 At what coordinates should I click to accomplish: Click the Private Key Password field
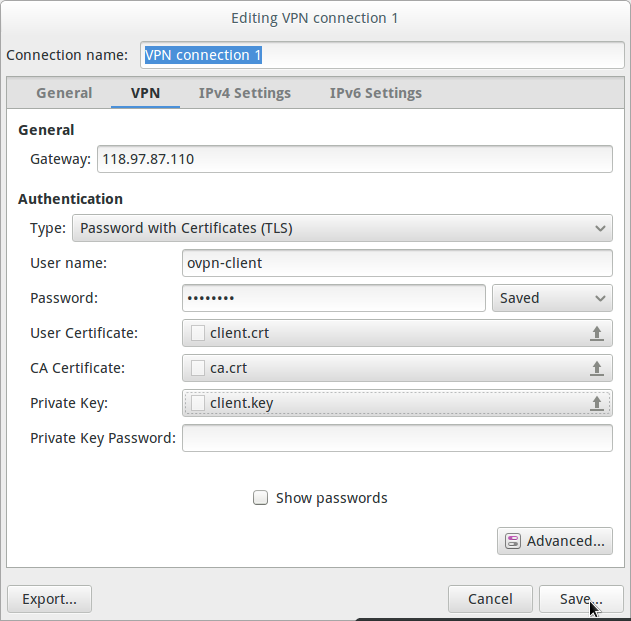coord(397,438)
